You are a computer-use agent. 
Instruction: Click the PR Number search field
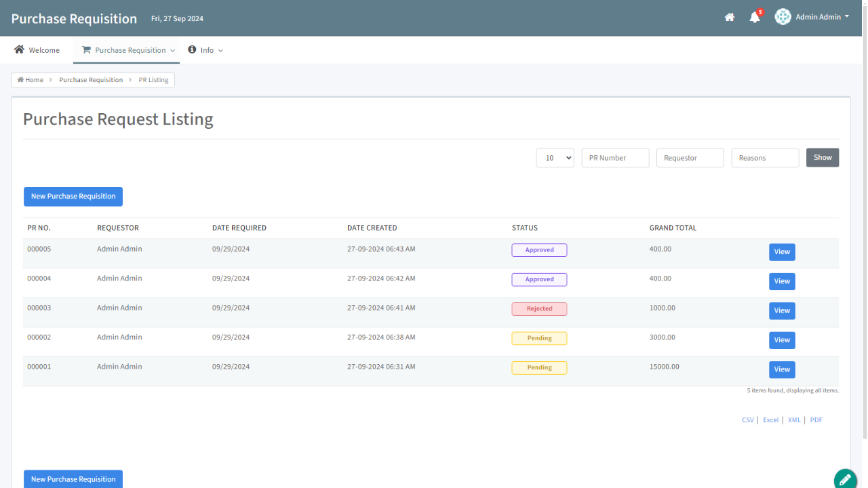coord(615,158)
